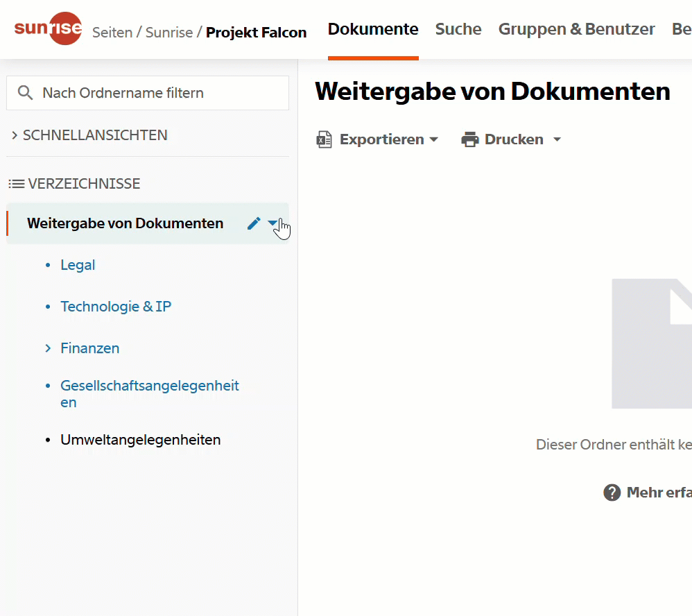Open the Exportieren dropdown arrow

[x=434, y=139]
